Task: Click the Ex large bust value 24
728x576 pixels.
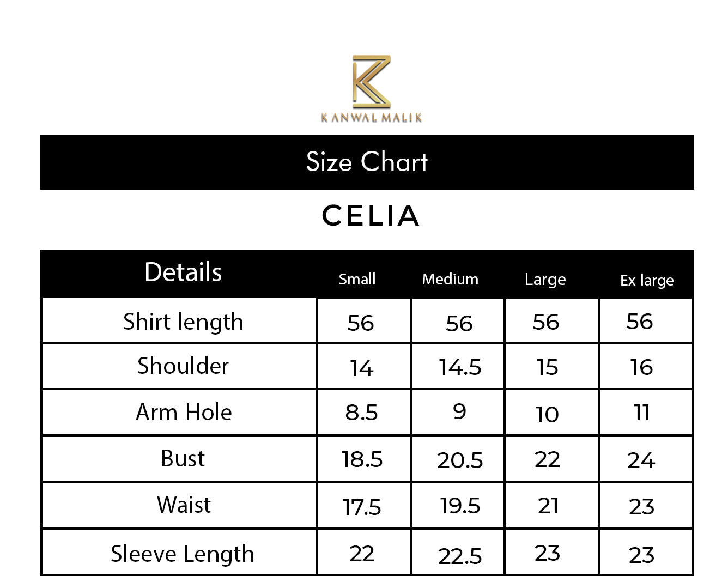Action: [x=641, y=460]
